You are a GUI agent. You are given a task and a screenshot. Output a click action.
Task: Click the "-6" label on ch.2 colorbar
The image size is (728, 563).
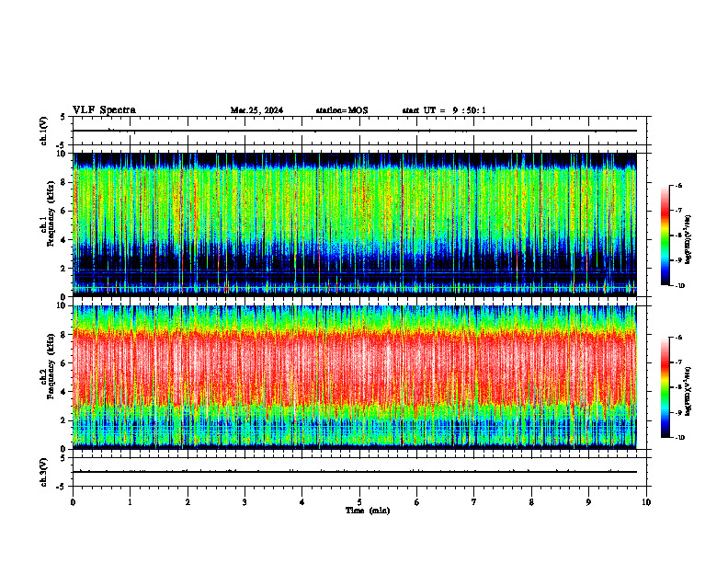pos(677,338)
